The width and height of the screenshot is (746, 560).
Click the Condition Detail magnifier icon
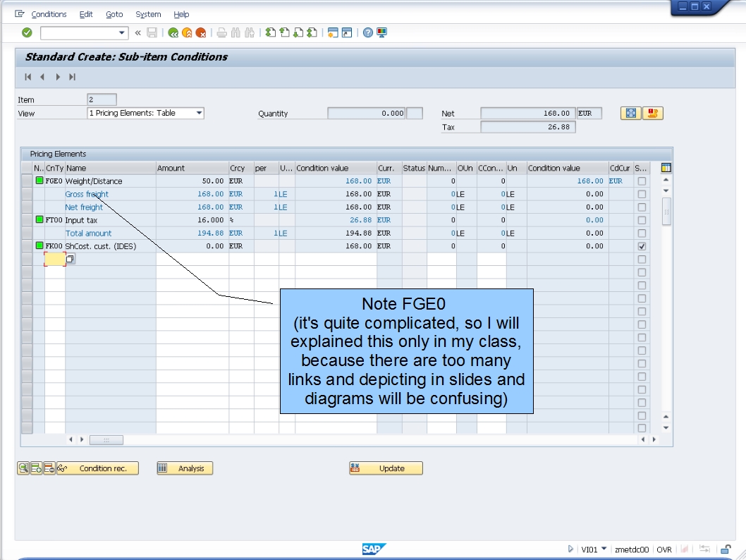(23, 468)
